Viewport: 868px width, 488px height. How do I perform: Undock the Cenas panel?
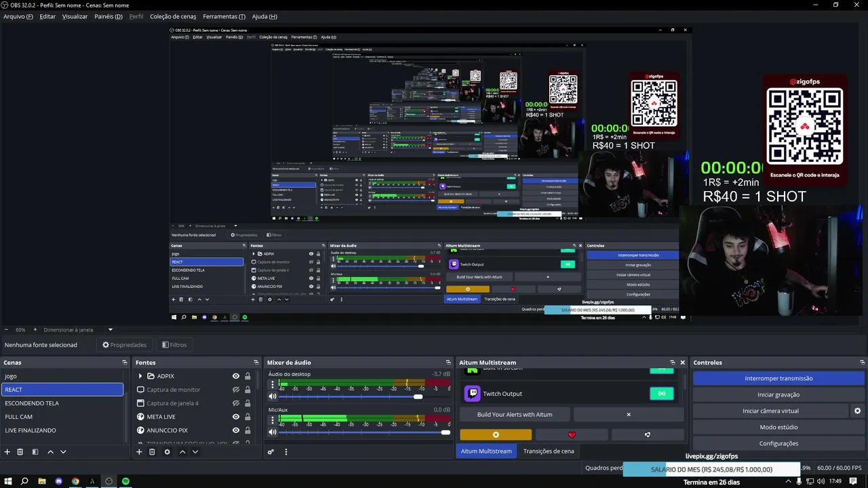coord(124,363)
